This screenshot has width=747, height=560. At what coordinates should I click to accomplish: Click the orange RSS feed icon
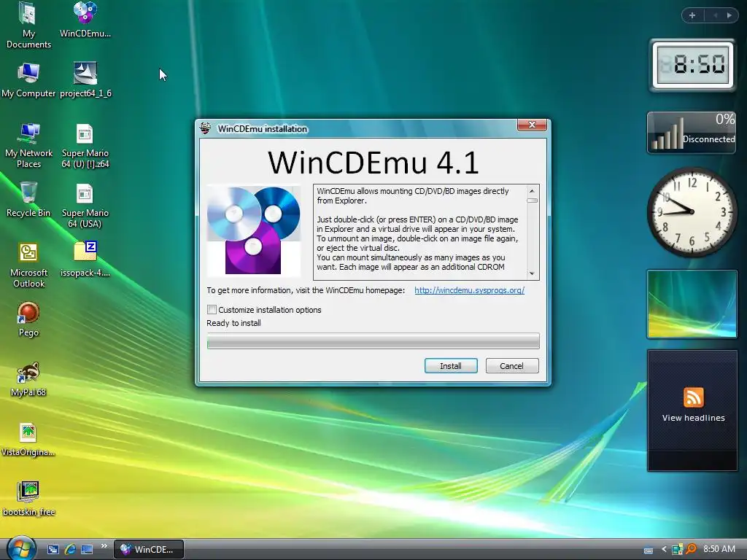pyautogui.click(x=693, y=397)
